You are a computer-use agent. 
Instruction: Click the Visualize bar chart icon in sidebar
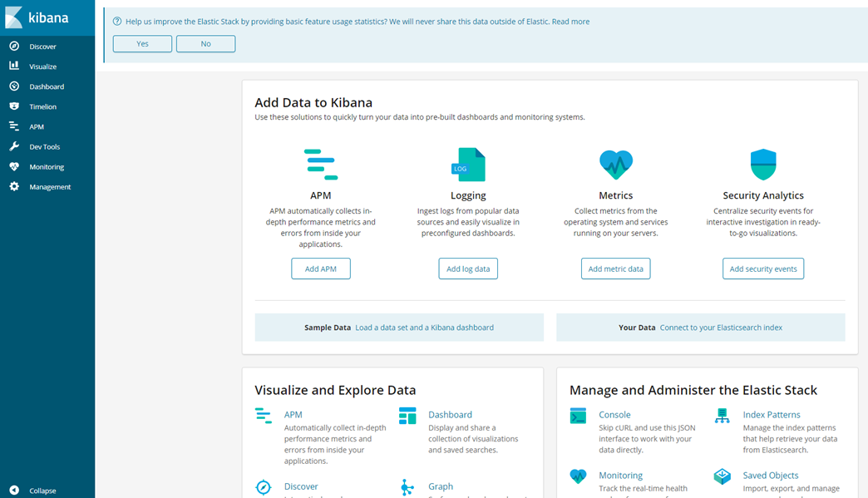pos(14,66)
